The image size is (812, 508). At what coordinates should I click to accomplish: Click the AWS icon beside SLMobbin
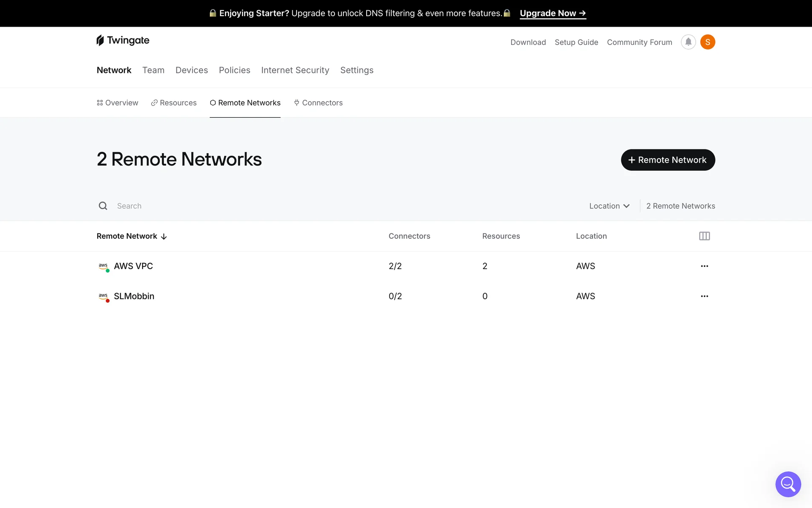click(103, 296)
